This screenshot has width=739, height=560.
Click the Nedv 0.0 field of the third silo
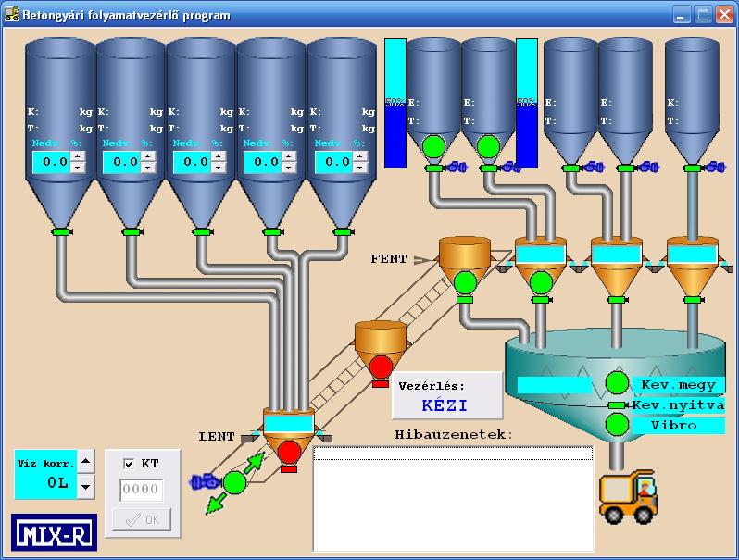tap(193, 162)
